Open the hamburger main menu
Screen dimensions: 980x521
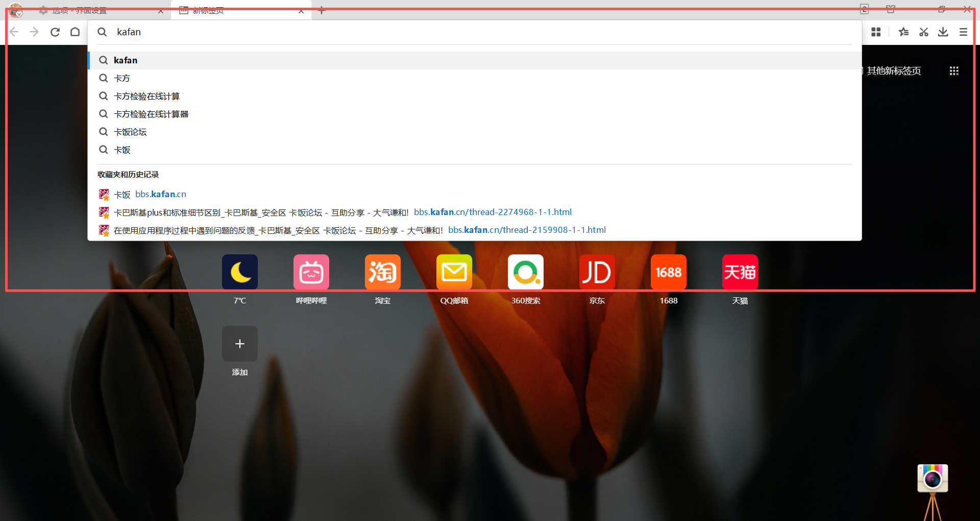(x=963, y=32)
